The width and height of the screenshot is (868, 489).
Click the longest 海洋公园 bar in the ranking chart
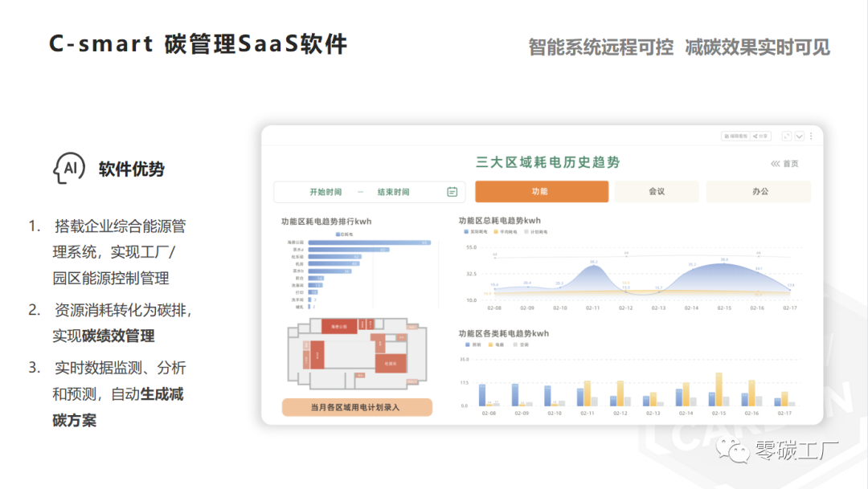pyautogui.click(x=369, y=242)
